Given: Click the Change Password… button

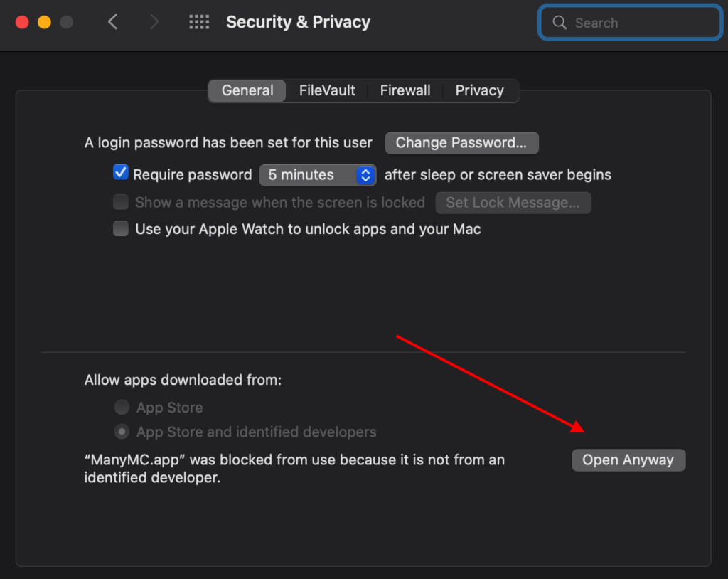Looking at the screenshot, I should coord(461,143).
